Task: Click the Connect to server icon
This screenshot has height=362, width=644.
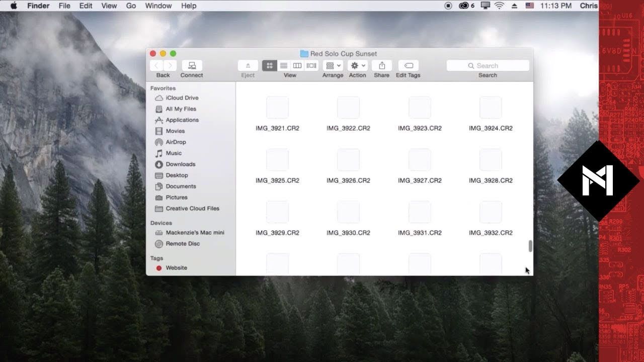Action: pyautogui.click(x=192, y=65)
